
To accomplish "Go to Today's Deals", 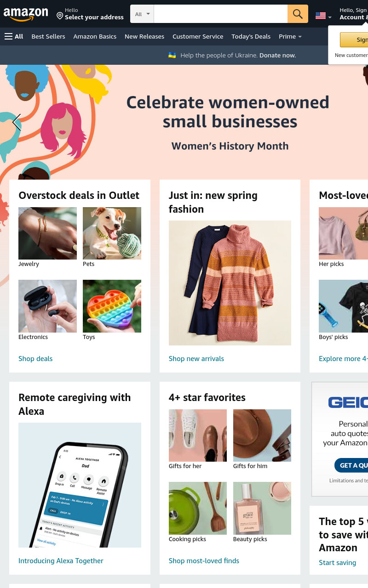I will (x=251, y=36).
